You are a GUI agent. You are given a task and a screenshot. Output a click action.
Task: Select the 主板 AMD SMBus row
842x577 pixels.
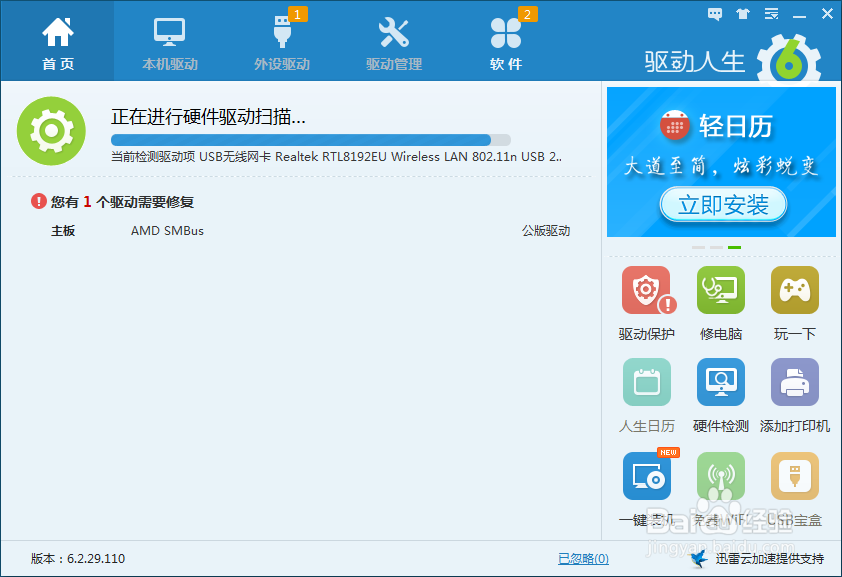click(x=310, y=231)
